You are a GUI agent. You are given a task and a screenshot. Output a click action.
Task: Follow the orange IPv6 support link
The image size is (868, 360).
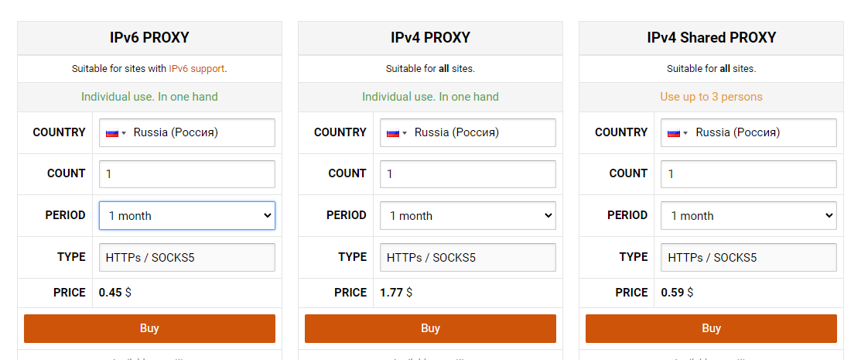click(x=196, y=69)
